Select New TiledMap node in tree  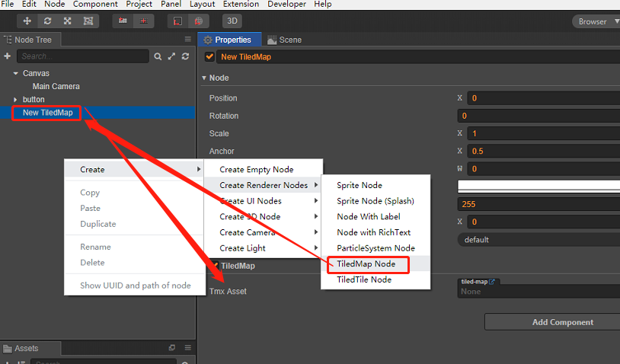pyautogui.click(x=47, y=113)
